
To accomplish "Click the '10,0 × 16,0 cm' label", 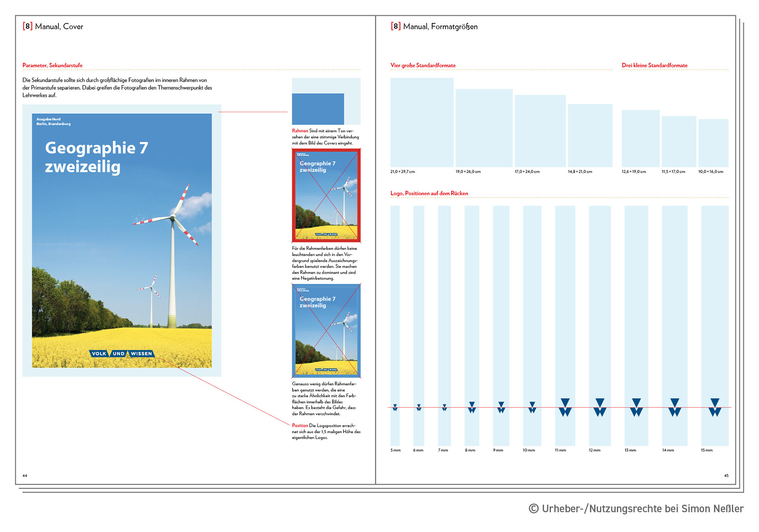I will pyautogui.click(x=710, y=172).
